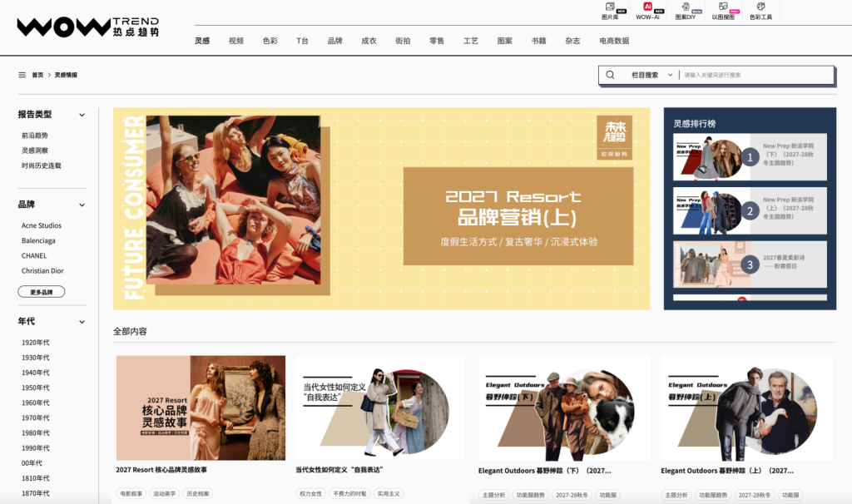Select the Balenciaga brand filter

point(38,240)
